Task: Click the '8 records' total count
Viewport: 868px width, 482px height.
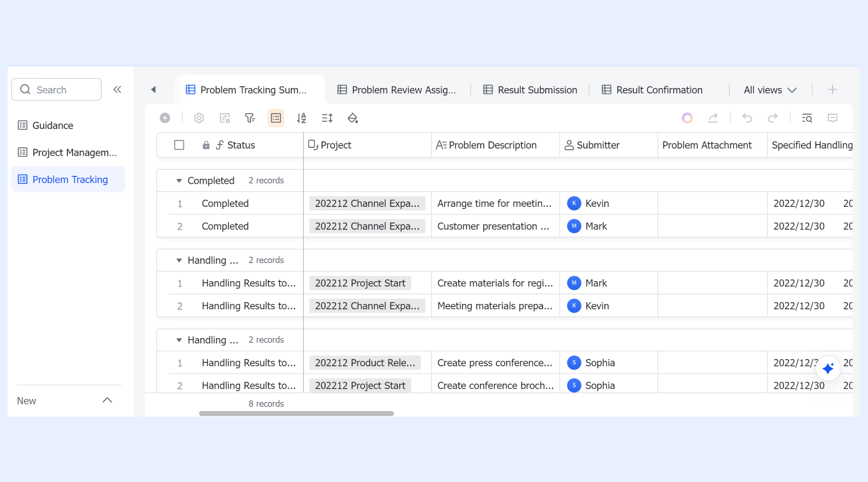Action: click(x=266, y=404)
